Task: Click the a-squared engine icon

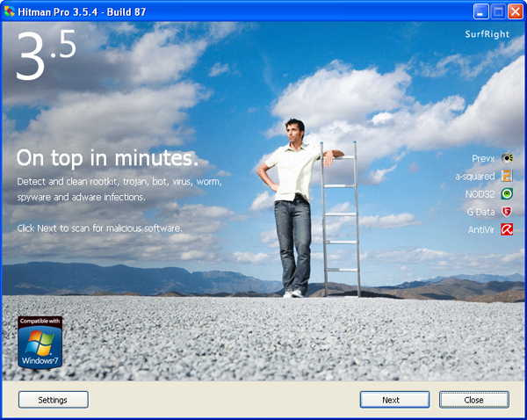Action: (x=507, y=176)
